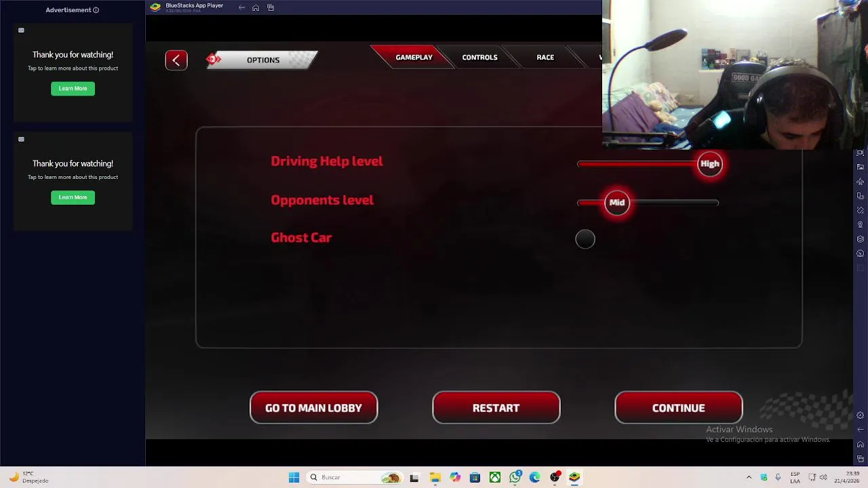Continue the race
Image resolution: width=868 pixels, height=488 pixels.
tap(678, 408)
